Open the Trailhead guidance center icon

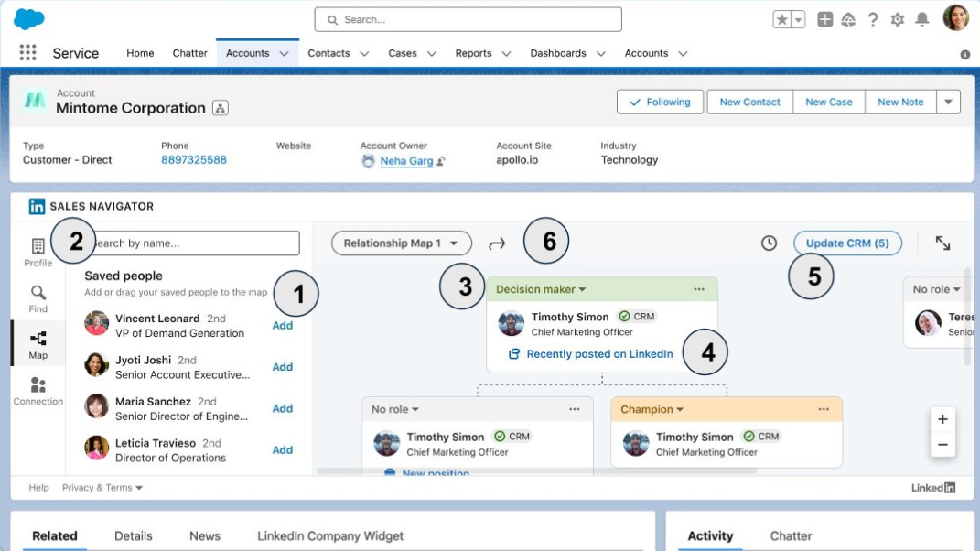(848, 19)
